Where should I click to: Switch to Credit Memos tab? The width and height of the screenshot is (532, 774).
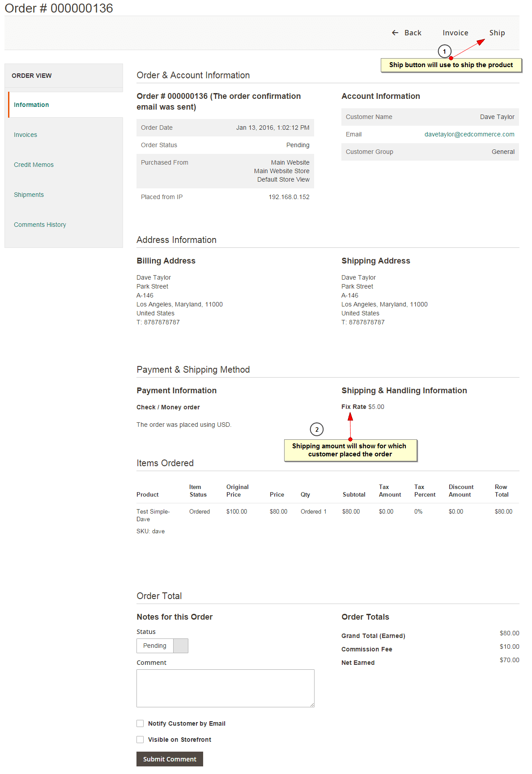[x=34, y=165]
